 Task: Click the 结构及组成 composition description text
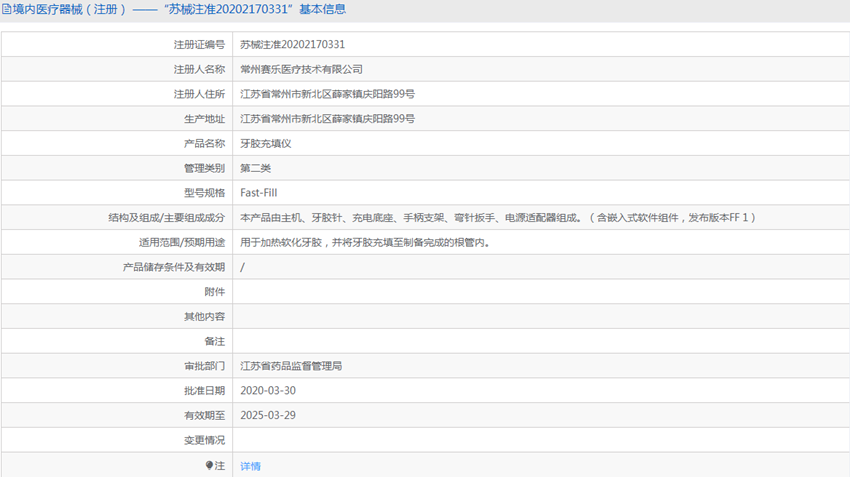498,218
